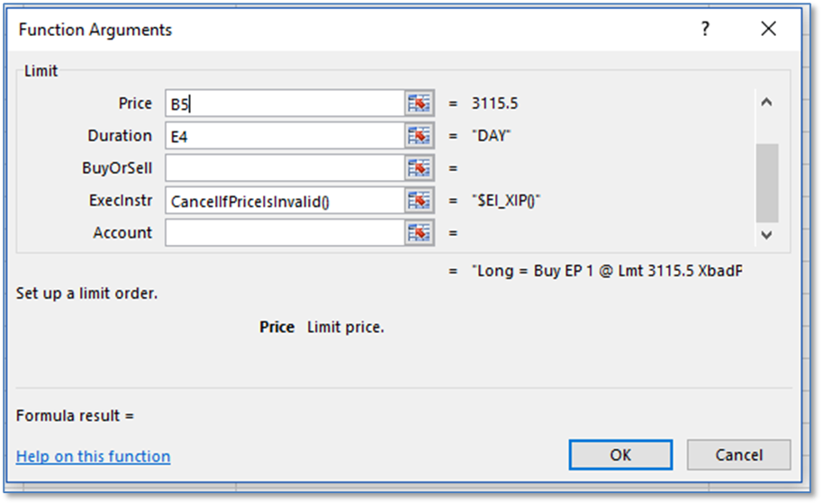The width and height of the screenshot is (823, 504).
Task: Click the collapse dialog icon beside Price
Action: point(420,103)
